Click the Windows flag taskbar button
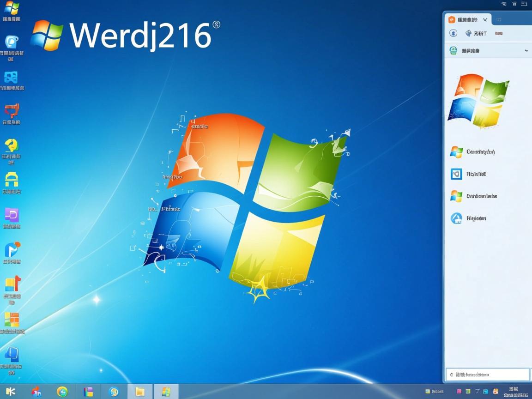The height and width of the screenshot is (399, 532). pos(166,392)
